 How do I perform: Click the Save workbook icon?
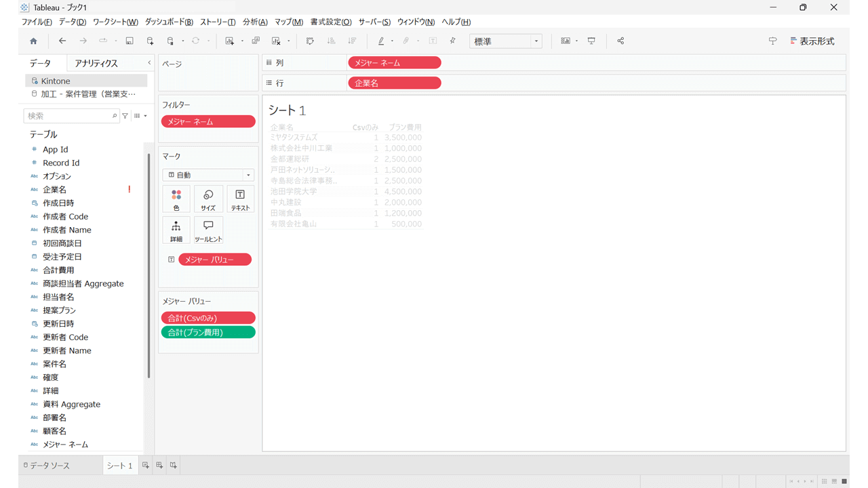(x=130, y=41)
